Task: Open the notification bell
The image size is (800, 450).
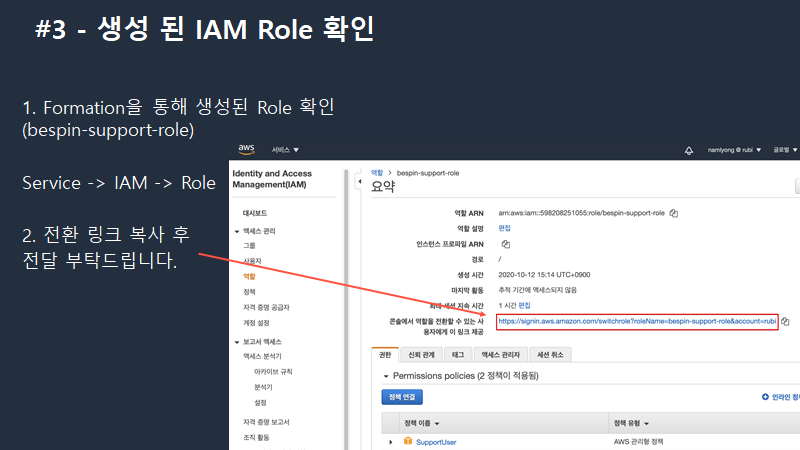Action: [x=689, y=151]
